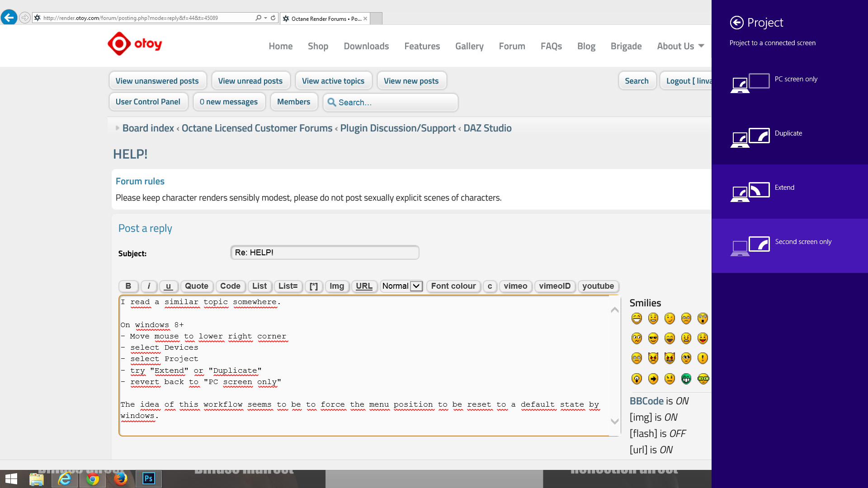The image size is (868, 488).
Task: Launch Firefox from the taskbar
Action: point(120,479)
